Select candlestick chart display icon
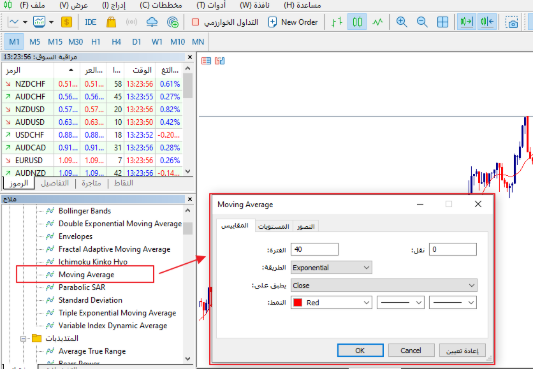The height and width of the screenshot is (369, 534). pos(357,22)
